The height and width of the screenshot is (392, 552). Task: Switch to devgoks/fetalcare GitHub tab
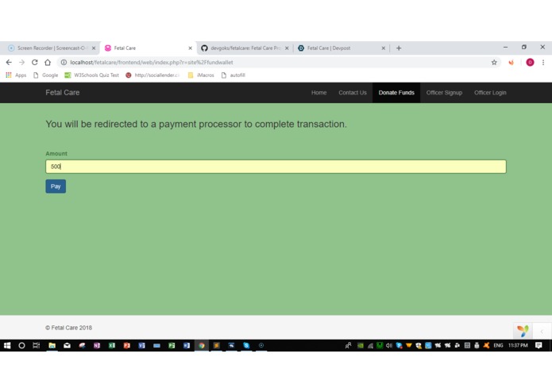coord(243,48)
